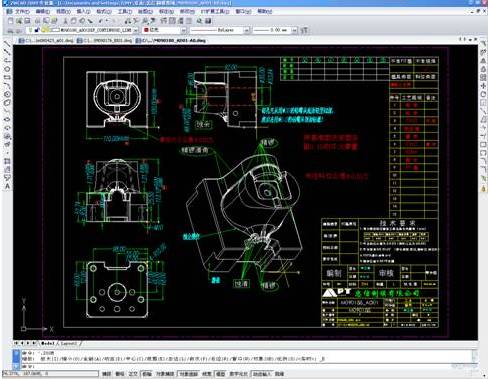The height and width of the screenshot is (379, 489).
Task: Select the Line tool in the draw toolbar
Action: point(7,44)
